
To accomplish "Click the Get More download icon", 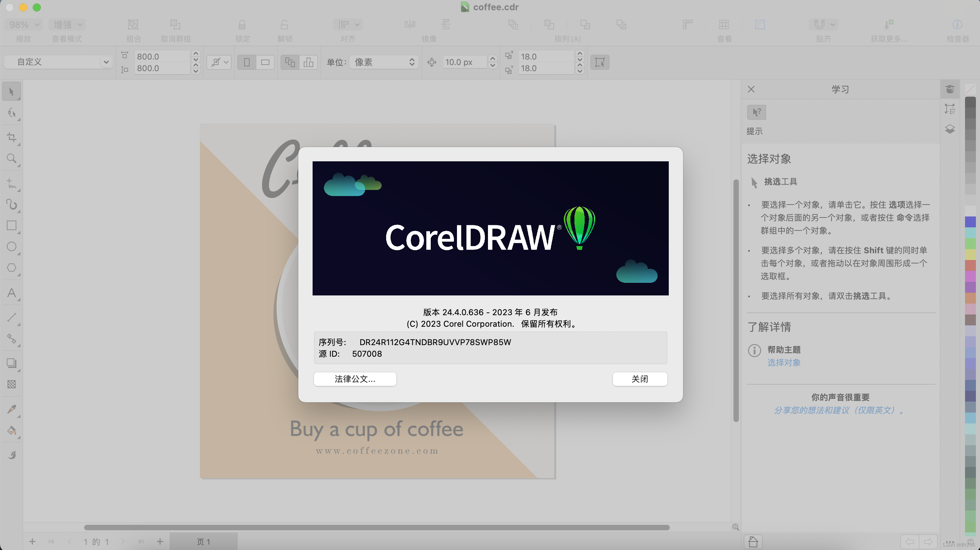I will 888,25.
